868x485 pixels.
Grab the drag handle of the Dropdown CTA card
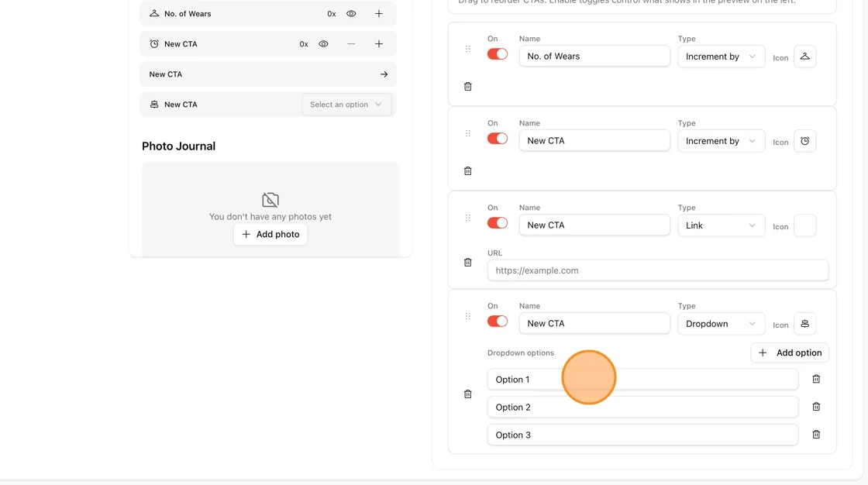coord(468,316)
